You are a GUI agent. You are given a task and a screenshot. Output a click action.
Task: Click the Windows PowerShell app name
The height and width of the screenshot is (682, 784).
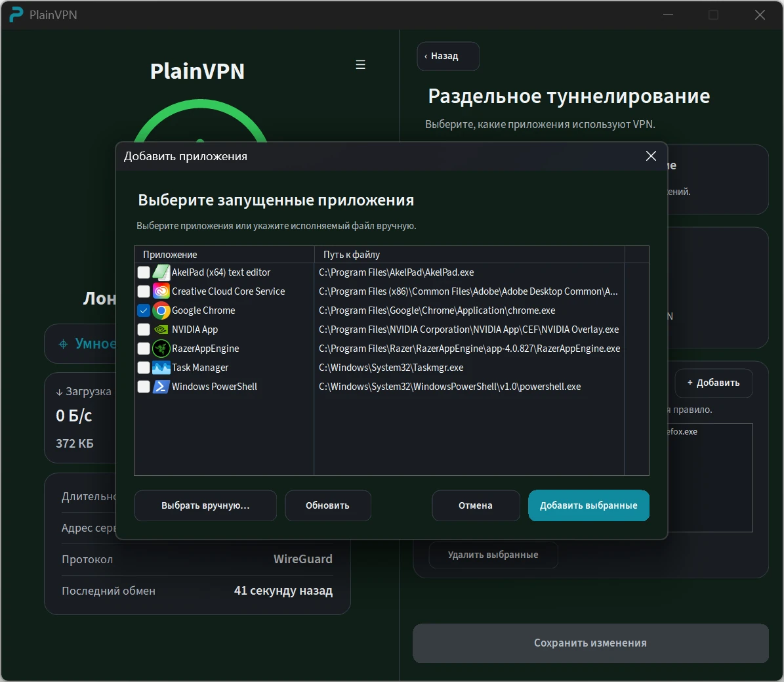pos(215,386)
